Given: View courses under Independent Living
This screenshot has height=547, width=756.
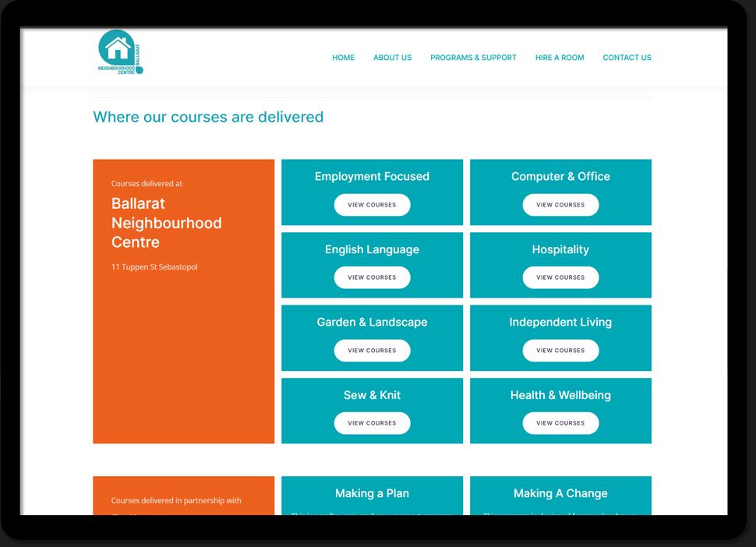Looking at the screenshot, I should (x=560, y=351).
